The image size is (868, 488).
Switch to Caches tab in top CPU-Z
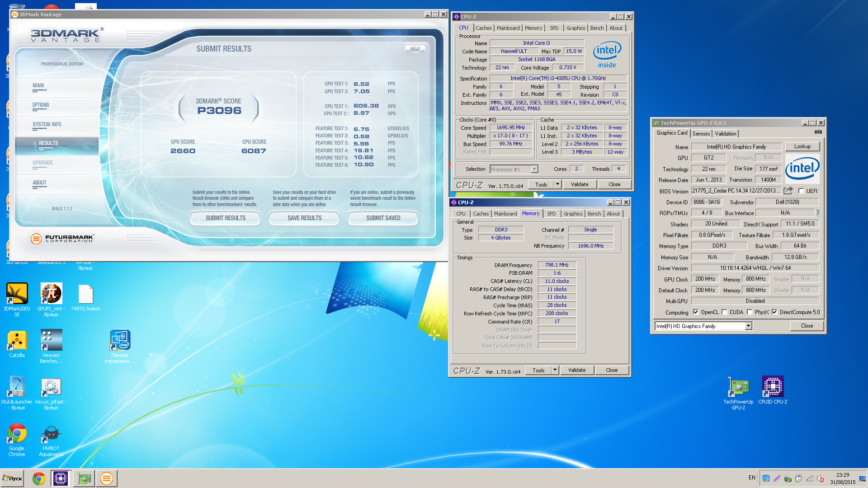coord(483,28)
